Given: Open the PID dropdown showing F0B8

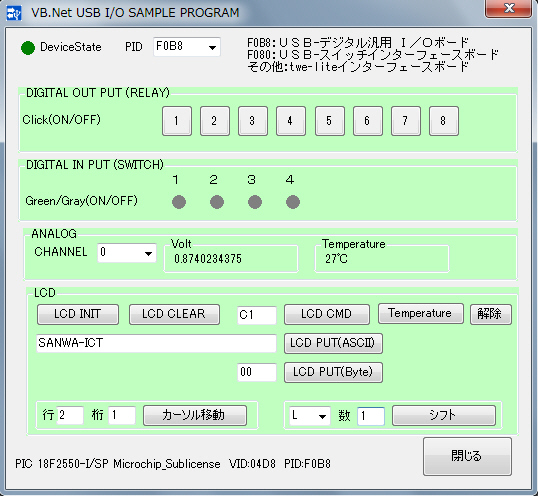Looking at the screenshot, I should [x=187, y=47].
